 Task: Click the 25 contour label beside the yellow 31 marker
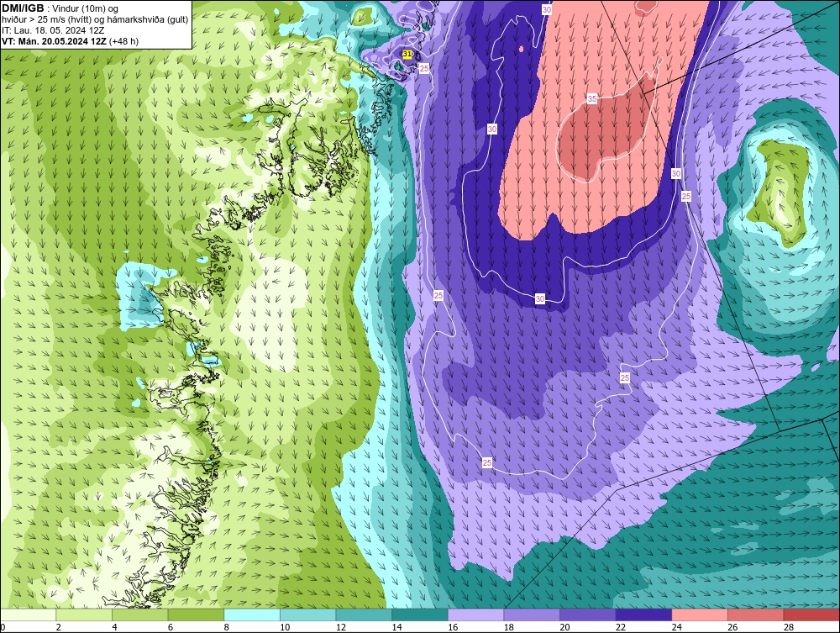pyautogui.click(x=424, y=68)
